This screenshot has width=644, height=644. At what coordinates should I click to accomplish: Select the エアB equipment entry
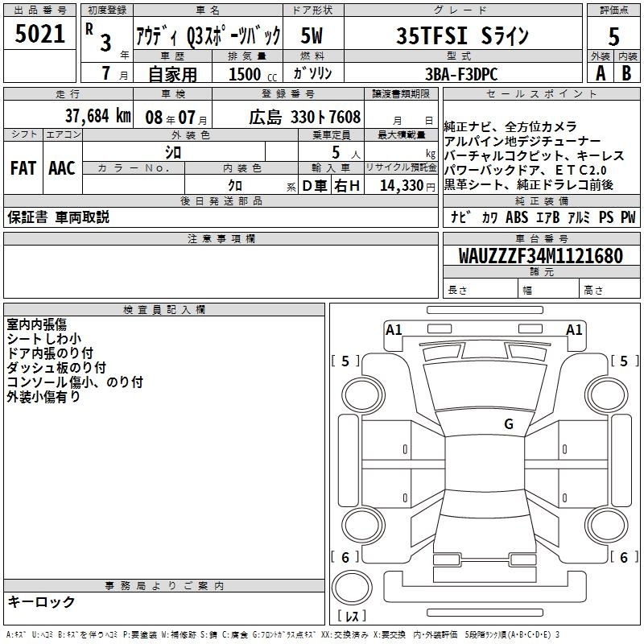(x=548, y=217)
